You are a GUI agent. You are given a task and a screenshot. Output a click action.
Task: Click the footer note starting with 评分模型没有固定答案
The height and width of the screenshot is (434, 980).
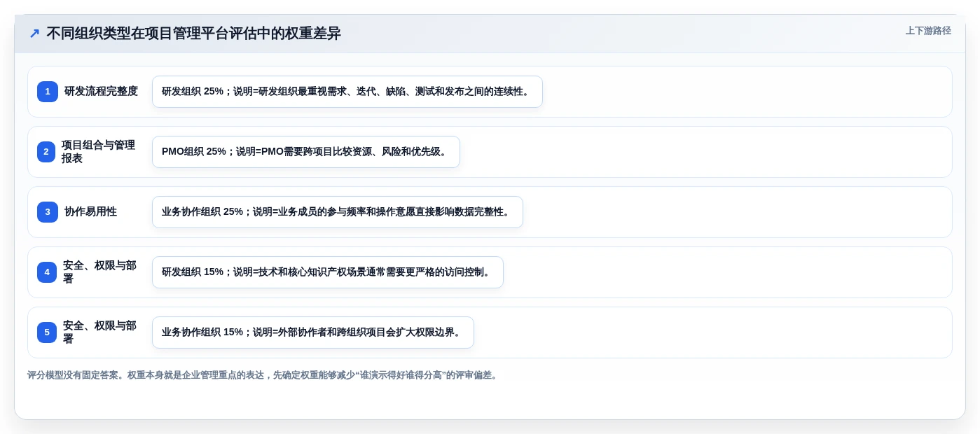(x=264, y=375)
